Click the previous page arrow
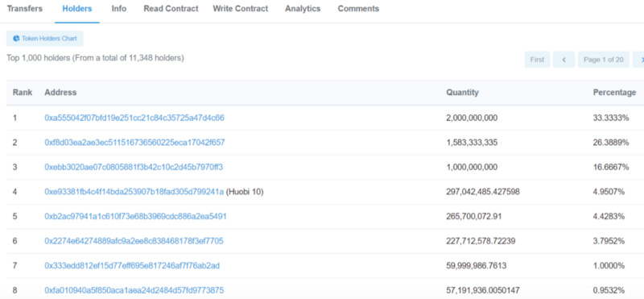 564,60
